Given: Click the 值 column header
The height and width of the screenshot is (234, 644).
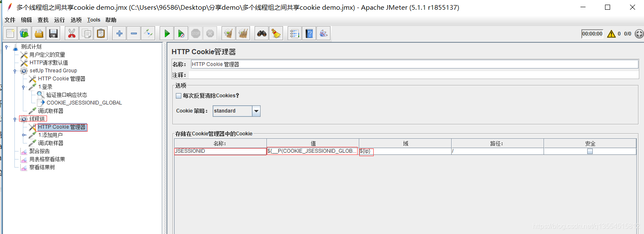Looking at the screenshot, I should tap(313, 143).
